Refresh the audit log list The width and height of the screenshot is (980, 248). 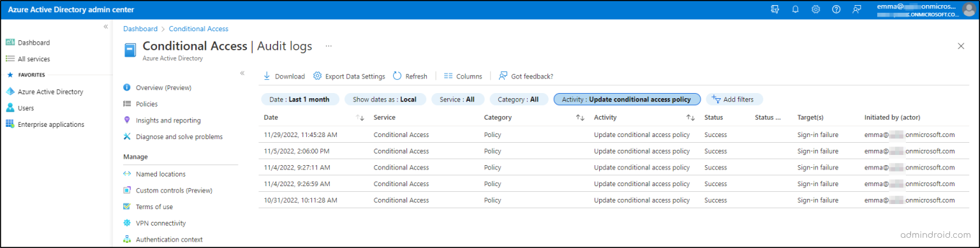tap(410, 77)
